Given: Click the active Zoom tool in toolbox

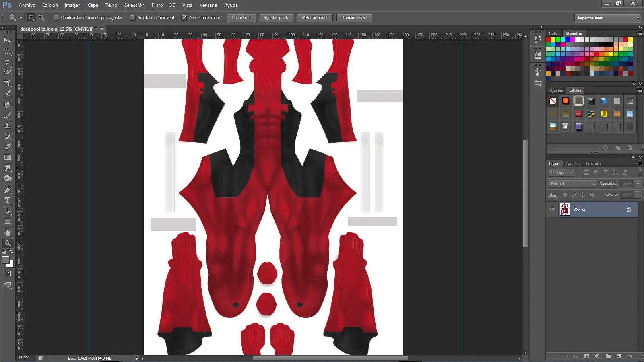Looking at the screenshot, I should 8,243.
